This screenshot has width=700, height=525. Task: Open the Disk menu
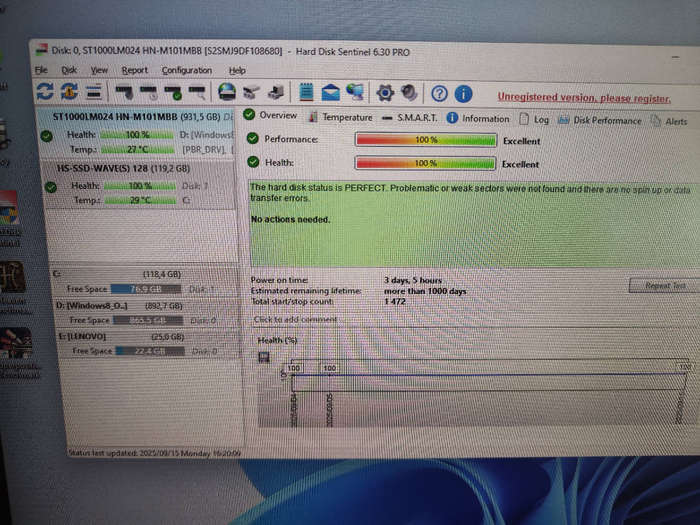tap(69, 70)
